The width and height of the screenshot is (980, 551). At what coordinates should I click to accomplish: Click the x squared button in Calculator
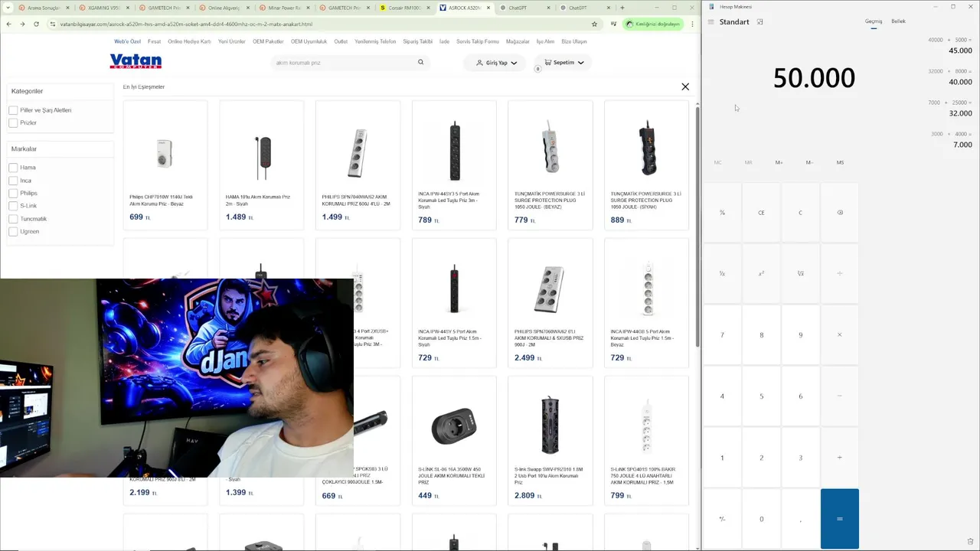(761, 273)
